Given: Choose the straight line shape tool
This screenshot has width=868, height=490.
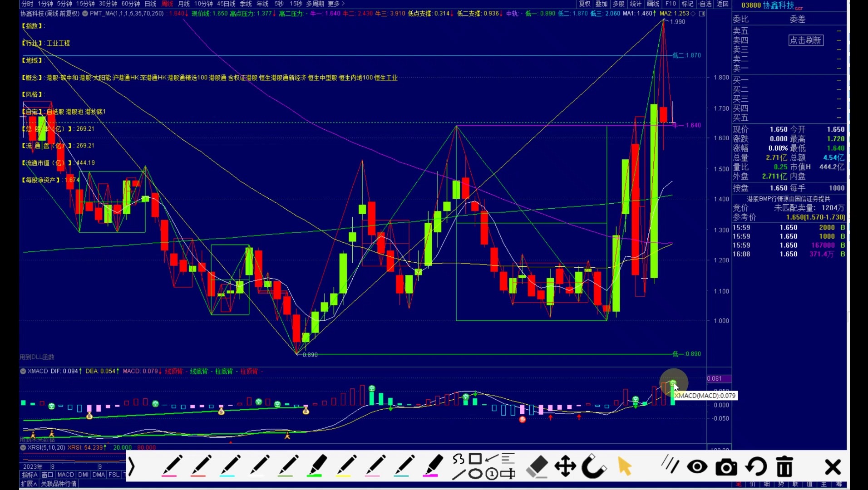Looking at the screenshot, I should point(459,475).
